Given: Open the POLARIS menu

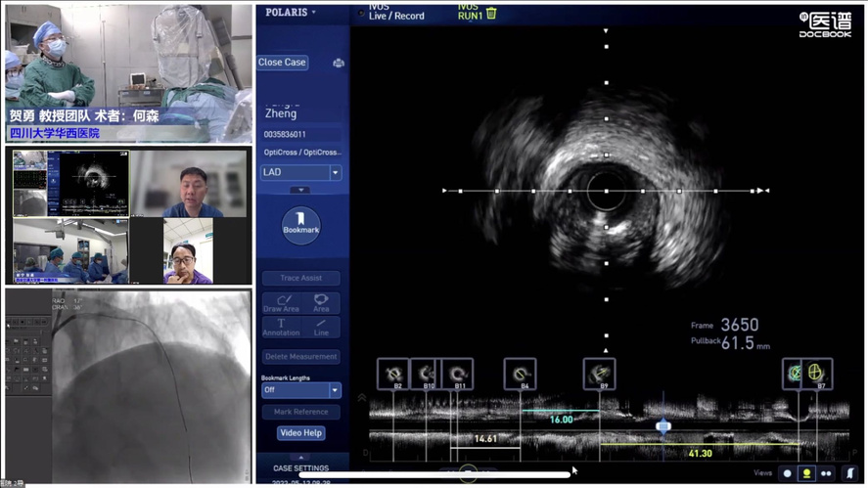Looking at the screenshot, I should (x=291, y=13).
